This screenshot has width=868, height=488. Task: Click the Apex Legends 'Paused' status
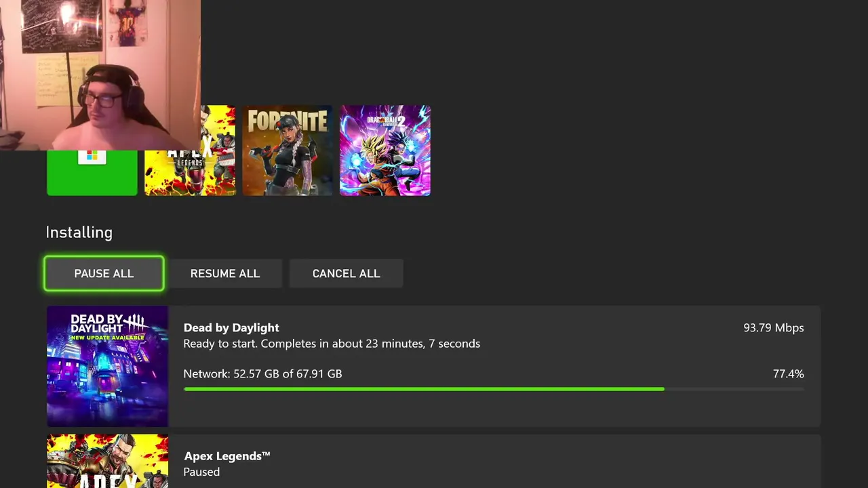pyautogui.click(x=201, y=472)
